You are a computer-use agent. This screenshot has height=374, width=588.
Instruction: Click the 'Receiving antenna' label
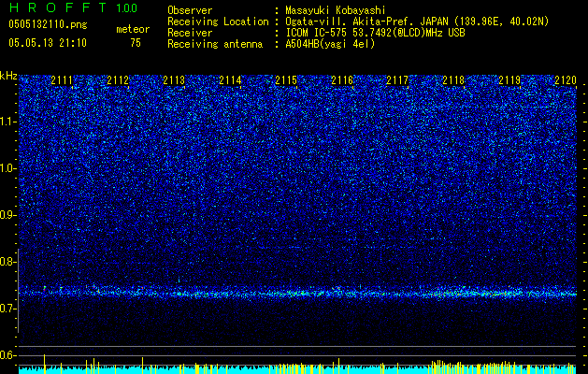[215, 44]
